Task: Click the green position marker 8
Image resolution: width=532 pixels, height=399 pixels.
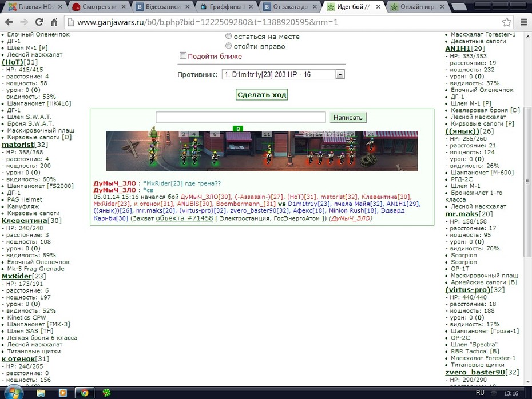Action: pos(238,129)
